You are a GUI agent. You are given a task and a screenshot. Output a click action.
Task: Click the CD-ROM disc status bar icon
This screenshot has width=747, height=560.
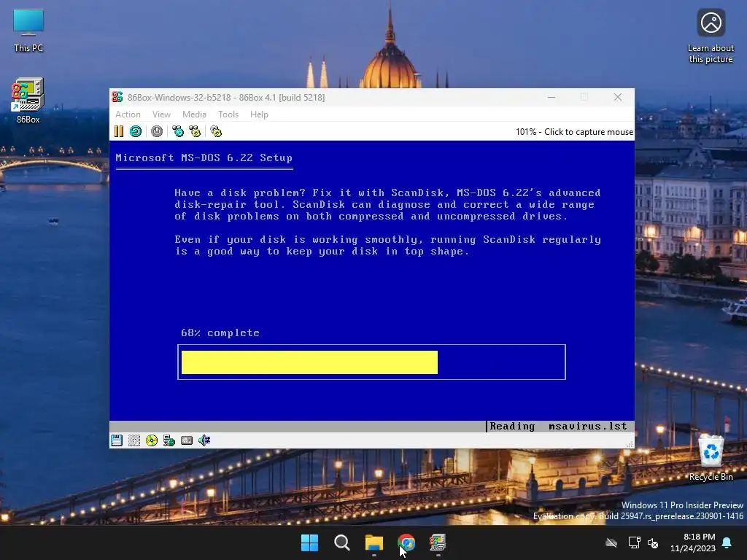tap(152, 440)
